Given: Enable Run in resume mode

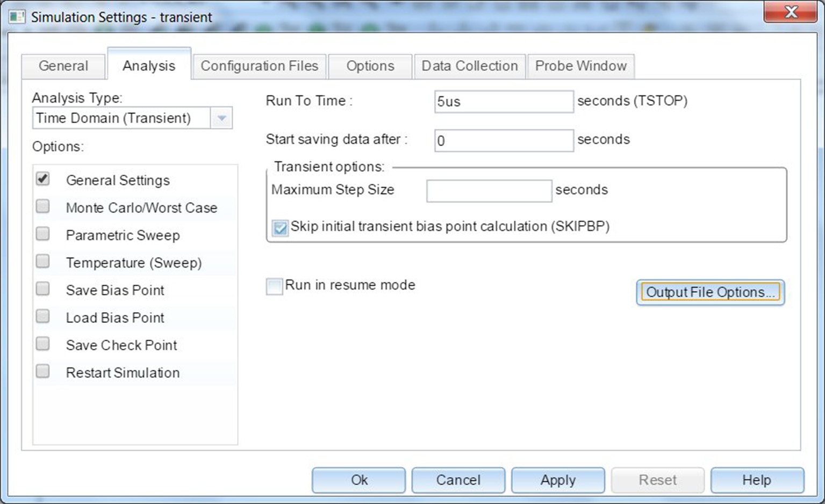Looking at the screenshot, I should point(275,286).
